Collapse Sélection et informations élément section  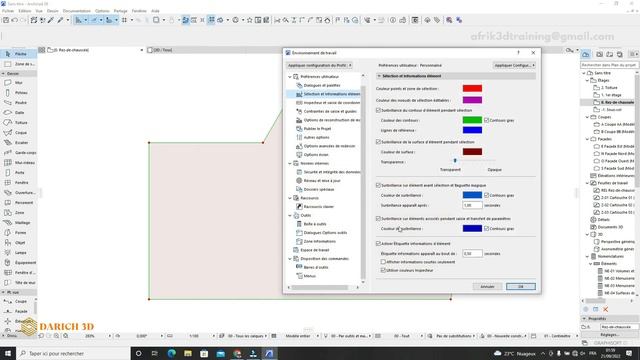pos(379,76)
